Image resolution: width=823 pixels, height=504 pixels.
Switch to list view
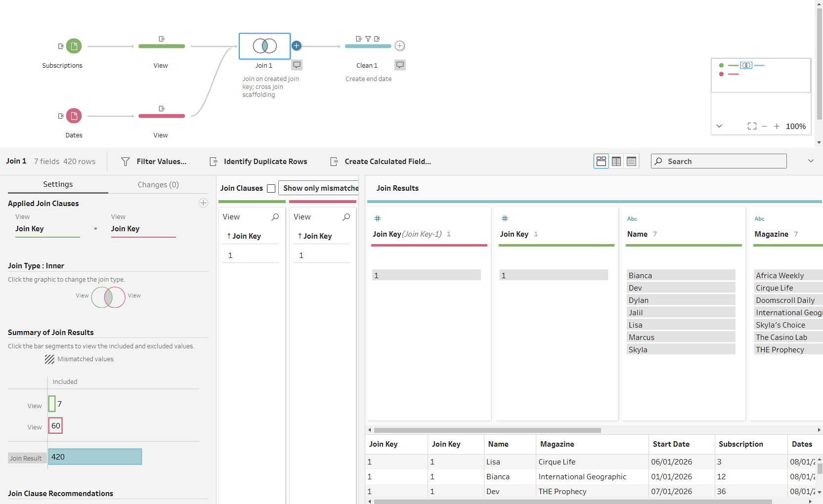point(631,162)
